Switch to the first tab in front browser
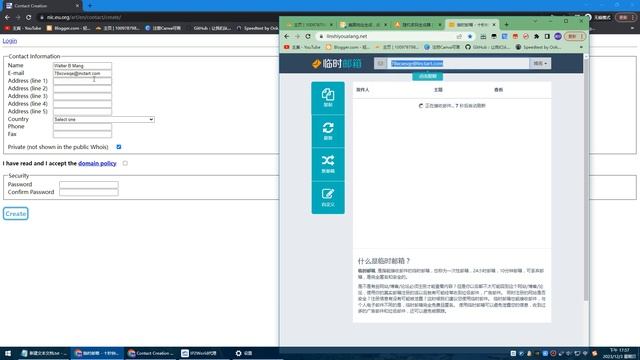 pyautogui.click(x=309, y=24)
